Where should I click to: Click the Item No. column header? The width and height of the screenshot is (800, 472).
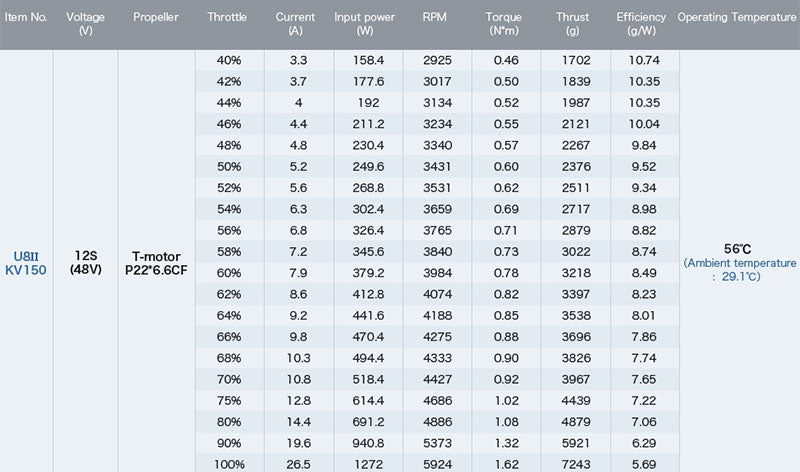click(25, 18)
